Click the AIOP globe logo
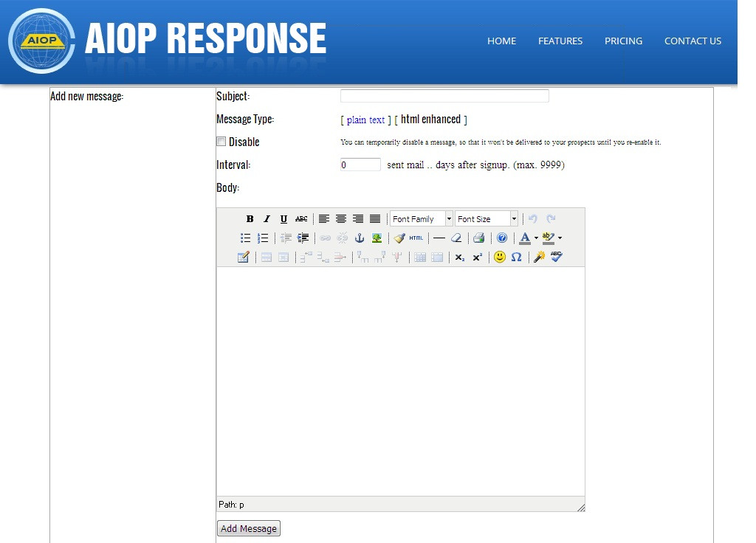Image resolution: width=756 pixels, height=543 pixels. pos(41,41)
